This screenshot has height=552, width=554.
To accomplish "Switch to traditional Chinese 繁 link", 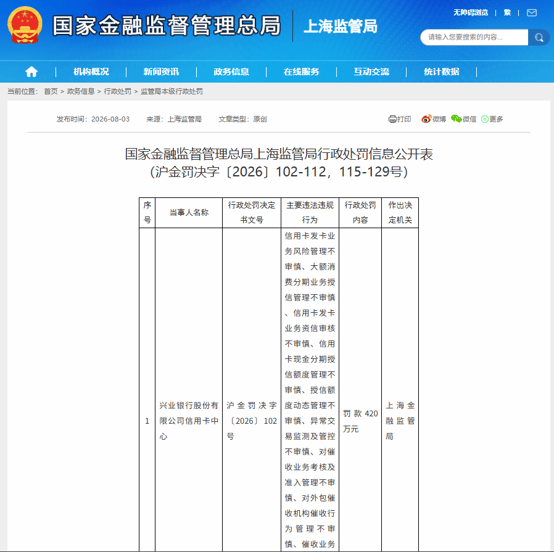I will (507, 13).
